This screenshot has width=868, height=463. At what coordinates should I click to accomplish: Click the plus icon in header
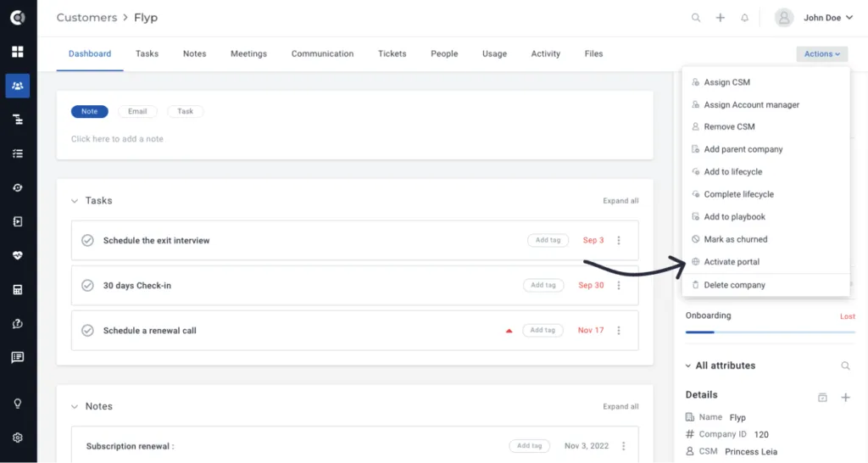(x=721, y=18)
